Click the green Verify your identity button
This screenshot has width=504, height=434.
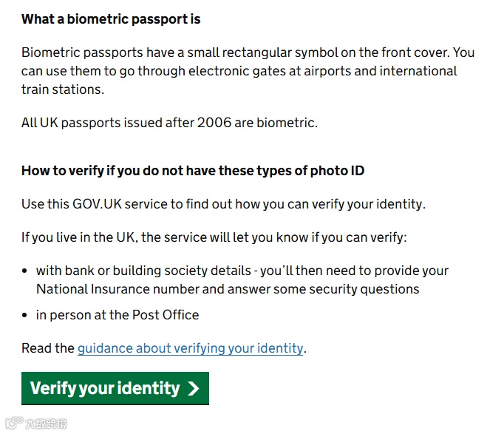115,388
